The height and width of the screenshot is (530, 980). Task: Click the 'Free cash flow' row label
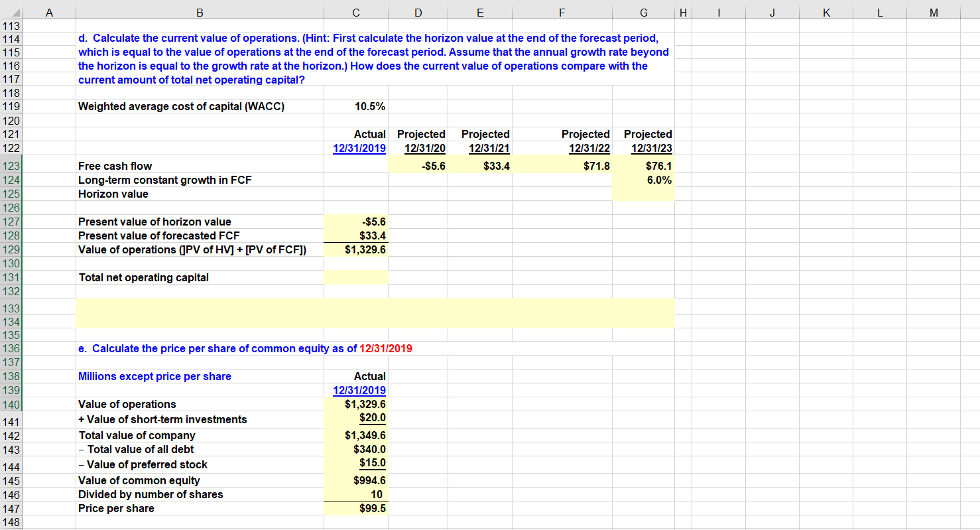[115, 166]
